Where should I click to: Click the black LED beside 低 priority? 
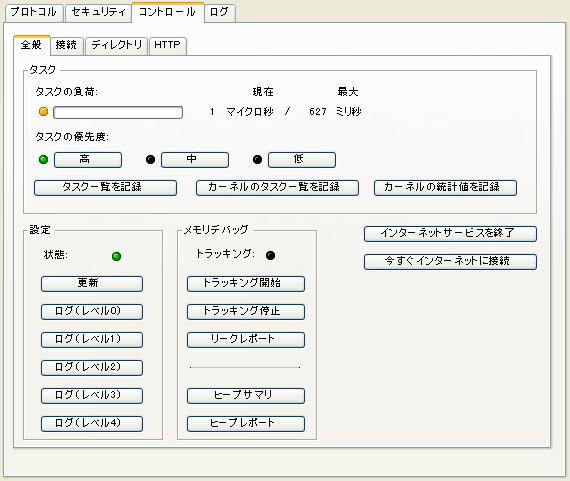pos(257,159)
